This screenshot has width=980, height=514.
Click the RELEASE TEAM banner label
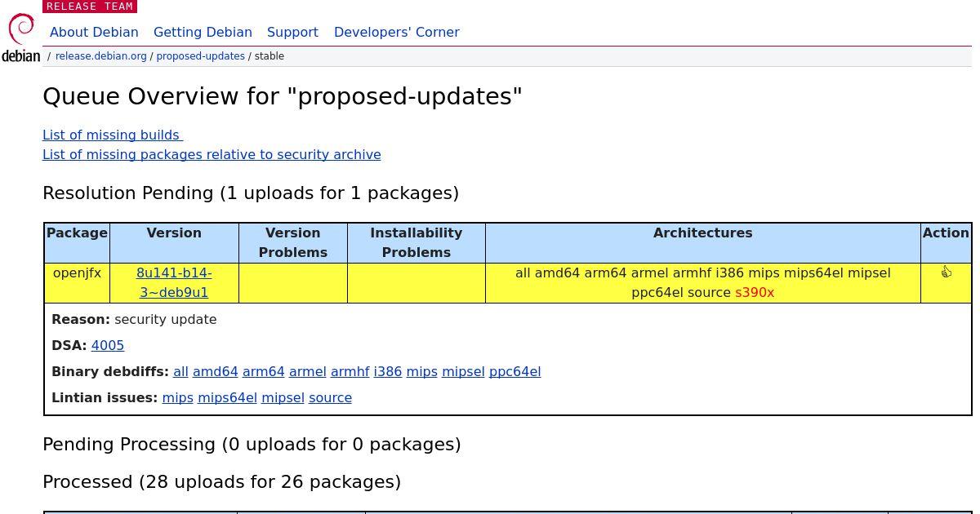(x=90, y=7)
